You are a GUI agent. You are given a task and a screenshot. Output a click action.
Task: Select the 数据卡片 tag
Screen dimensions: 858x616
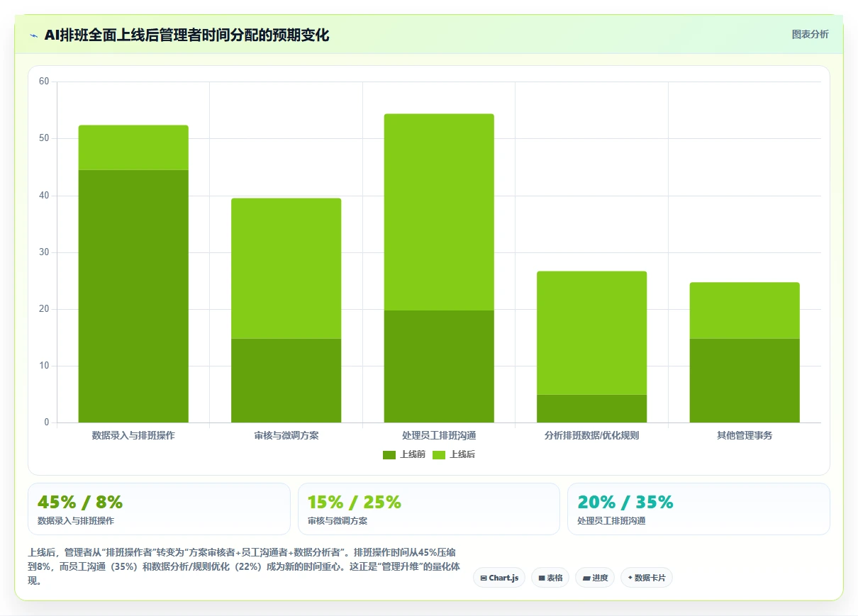coord(647,578)
